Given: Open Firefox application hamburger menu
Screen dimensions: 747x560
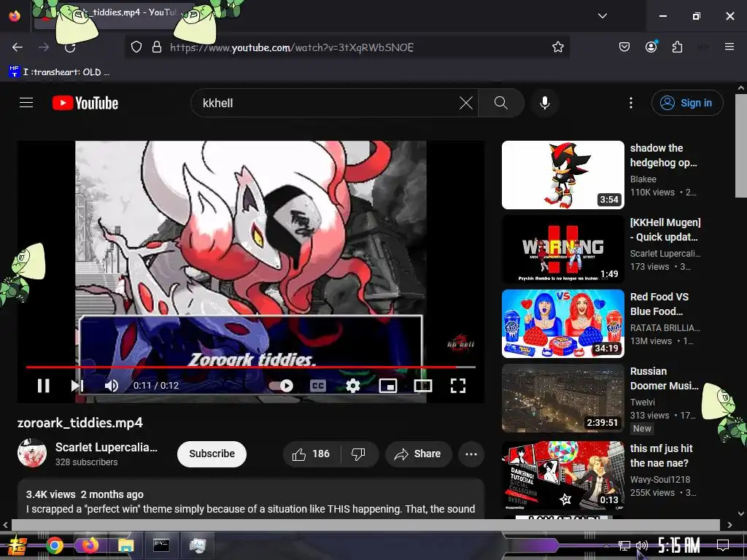Looking at the screenshot, I should (729, 47).
